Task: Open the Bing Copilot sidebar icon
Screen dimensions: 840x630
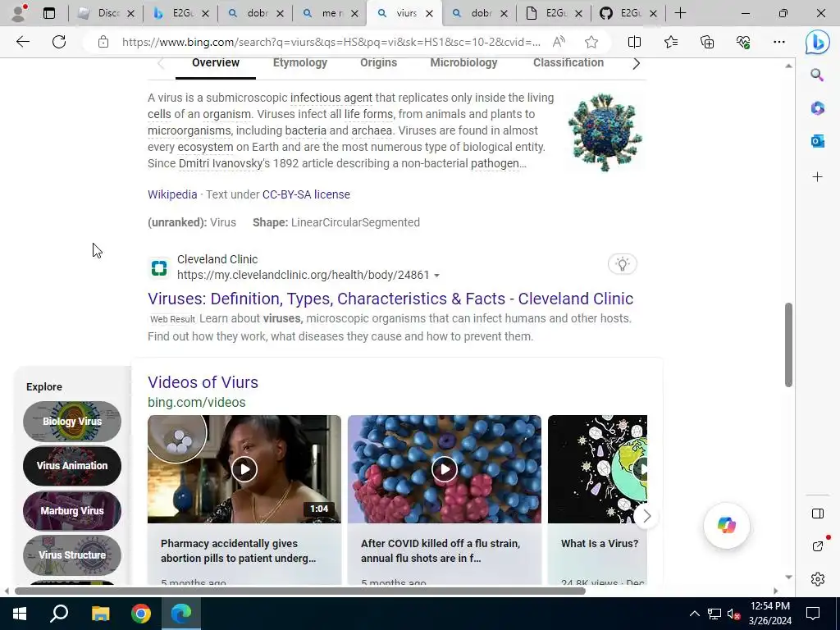Action: point(818,43)
